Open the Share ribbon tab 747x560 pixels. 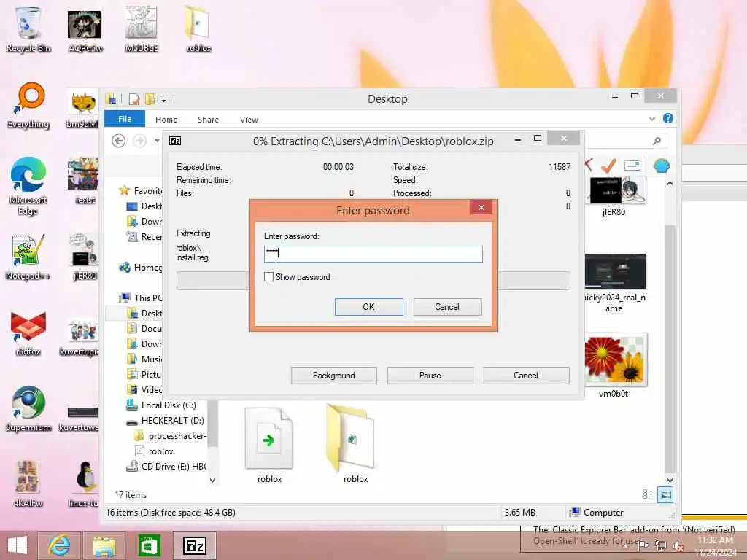208,120
